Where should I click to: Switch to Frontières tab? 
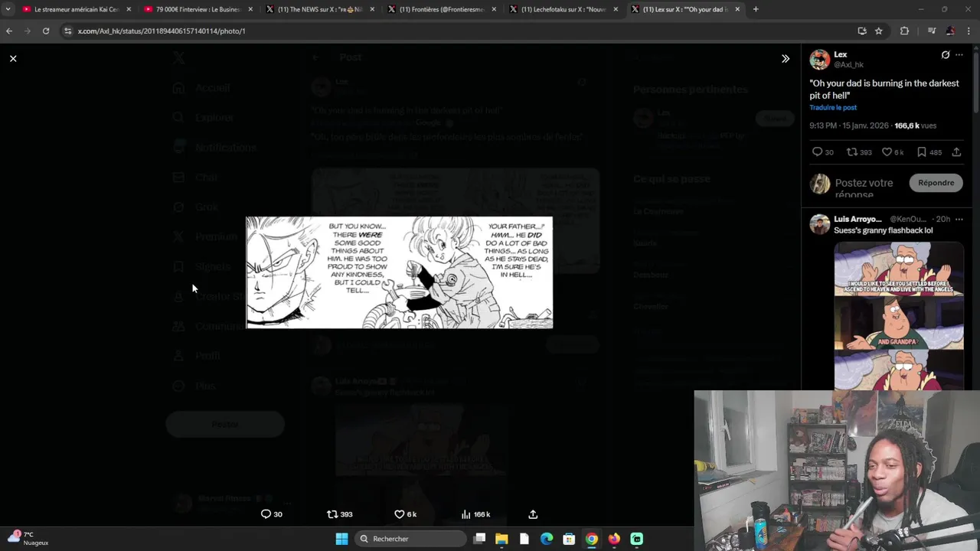(442, 9)
